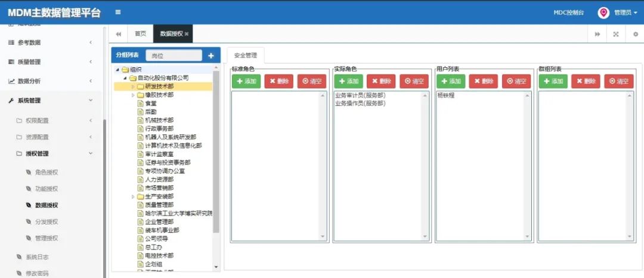Select 计算机技术及信息化部 in the tree
Image resolution: width=644 pixels, height=278 pixels.
pos(174,146)
